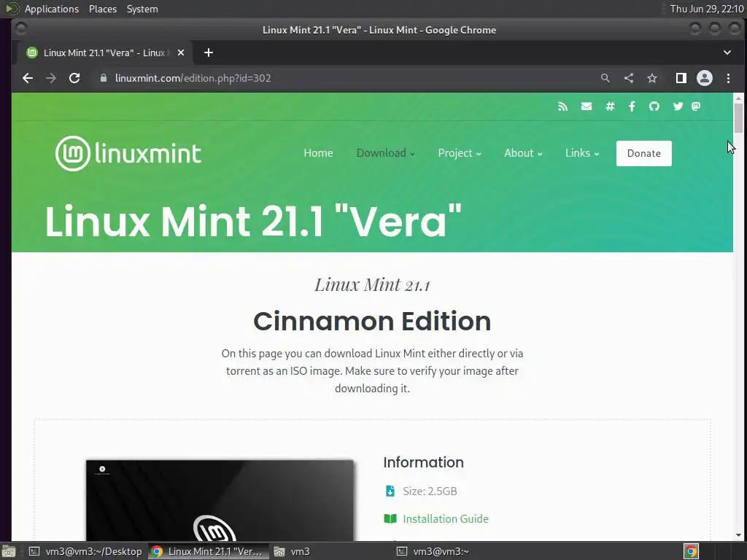Click the page vertical scrollbar thumb

[738, 117]
